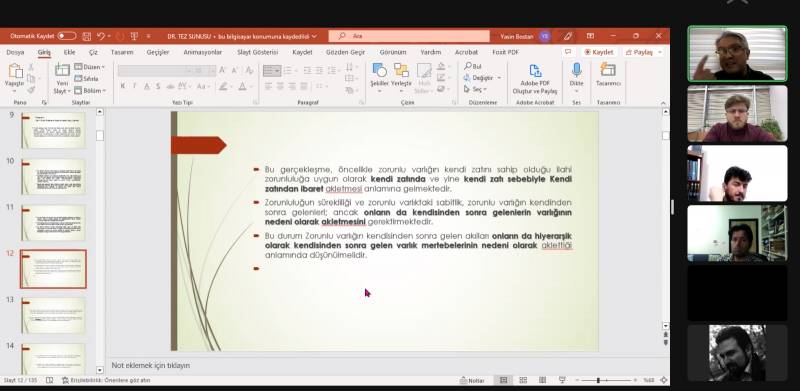Open the Geçişler ribbon tab
The height and width of the screenshot is (391, 800).
(x=158, y=52)
